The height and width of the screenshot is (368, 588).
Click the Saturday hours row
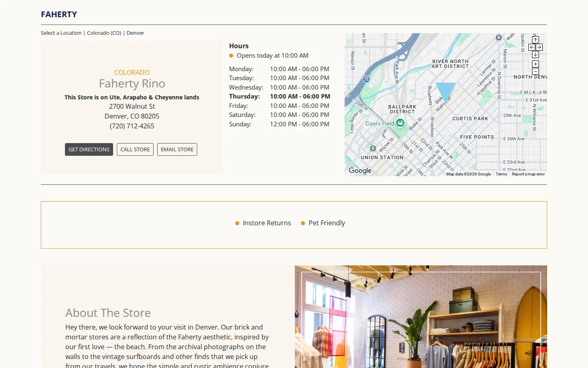tap(279, 115)
